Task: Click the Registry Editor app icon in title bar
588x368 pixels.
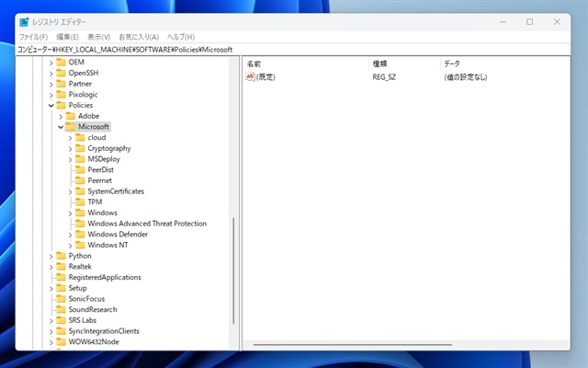Action: click(24, 22)
